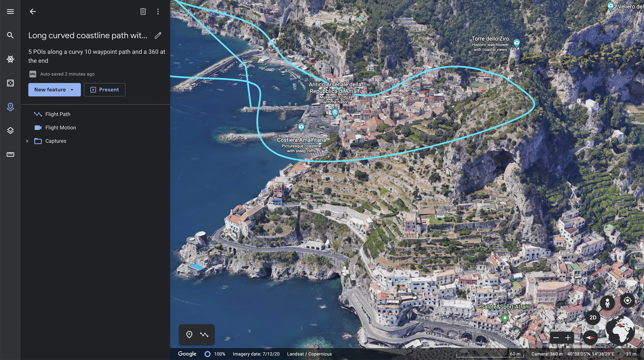Open the map style layers icon
Image resolution: width=644 pixels, height=360 pixels.
[10, 130]
